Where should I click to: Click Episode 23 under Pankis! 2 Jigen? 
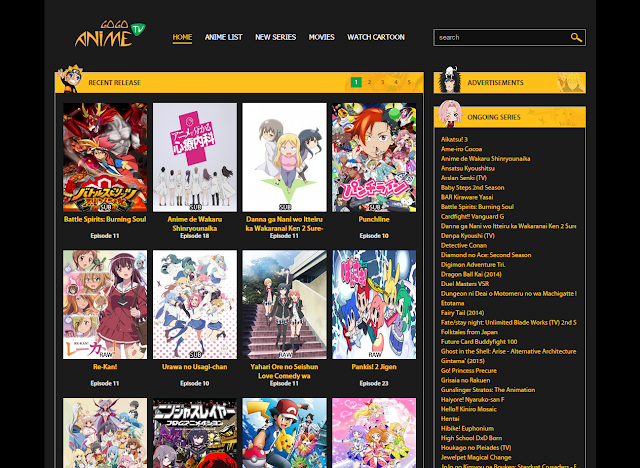[x=374, y=383]
